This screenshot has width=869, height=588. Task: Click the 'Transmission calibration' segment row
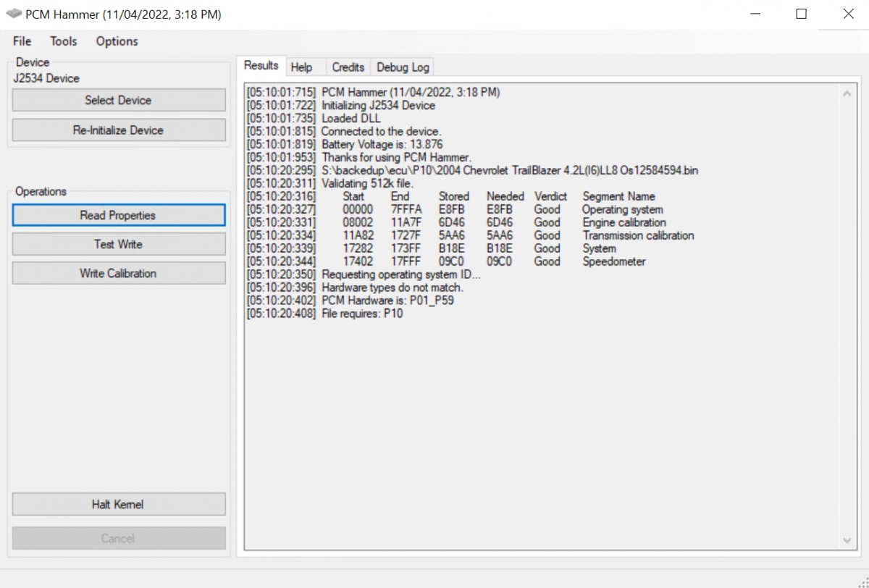coord(470,235)
